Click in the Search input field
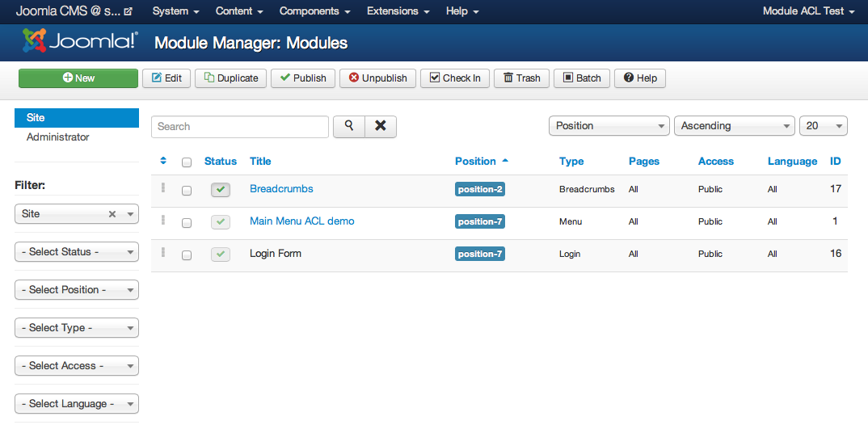 coord(240,126)
